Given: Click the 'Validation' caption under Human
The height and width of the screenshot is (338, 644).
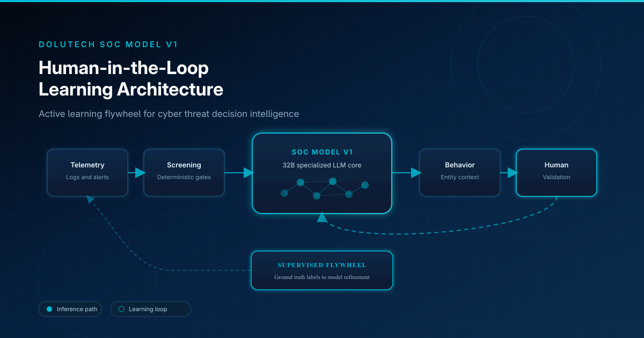Looking at the screenshot, I should point(557,177).
